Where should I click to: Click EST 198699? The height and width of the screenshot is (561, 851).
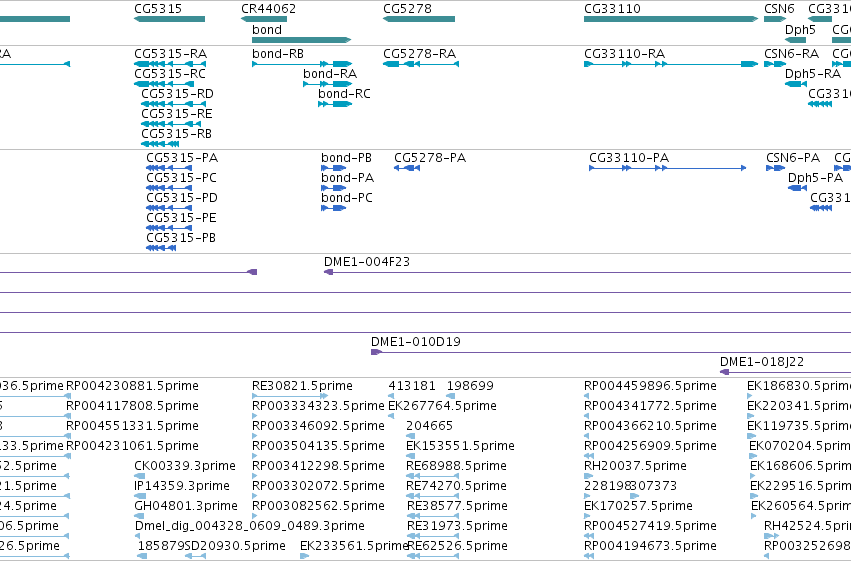point(470,386)
